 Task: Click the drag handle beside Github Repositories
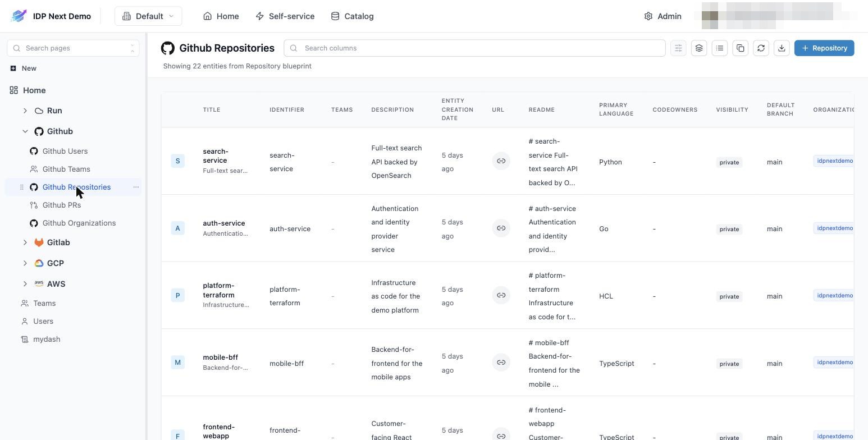(x=22, y=187)
